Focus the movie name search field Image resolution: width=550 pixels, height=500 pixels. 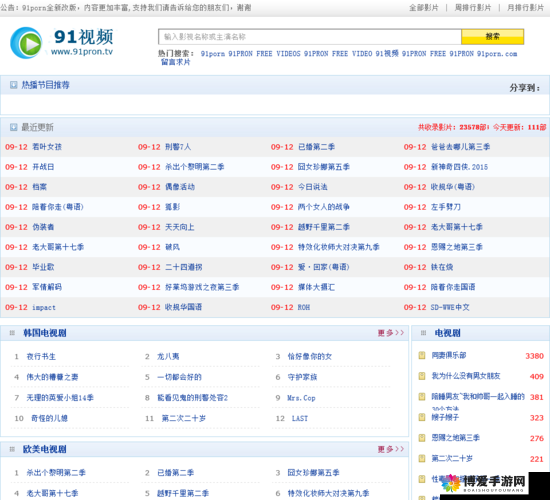[310, 36]
